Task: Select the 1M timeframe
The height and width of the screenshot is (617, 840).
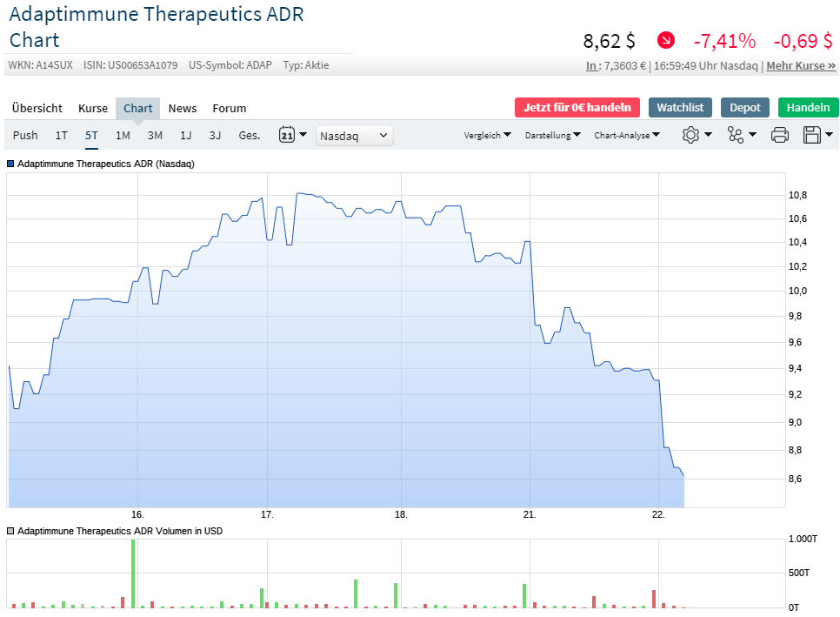Action: pos(123,135)
